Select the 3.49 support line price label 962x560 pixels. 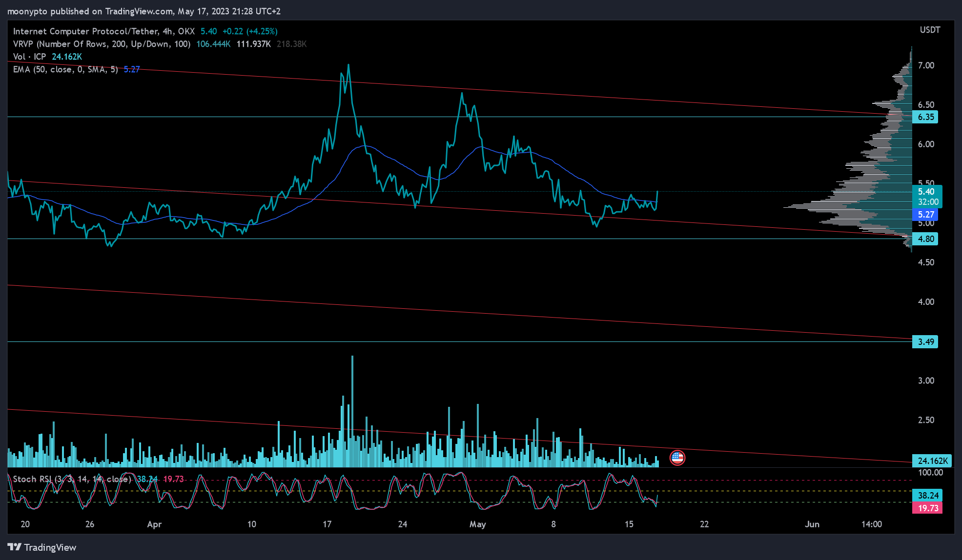[925, 342]
